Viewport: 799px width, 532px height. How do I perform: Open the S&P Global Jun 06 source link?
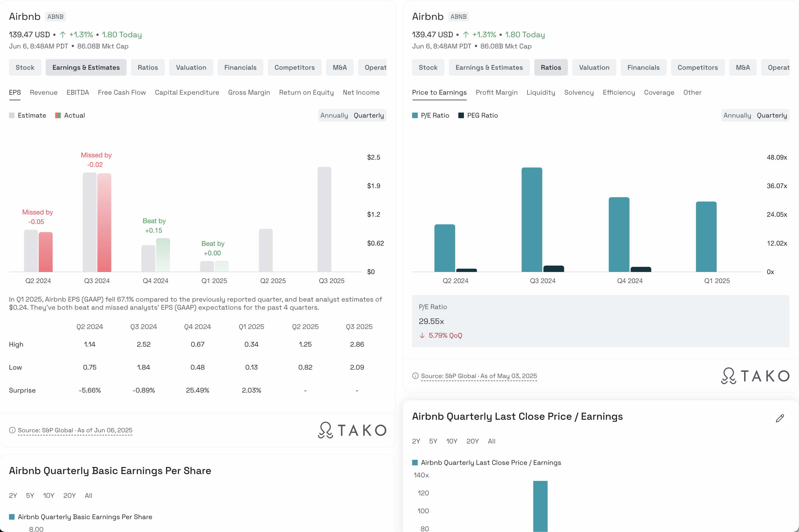tap(75, 430)
